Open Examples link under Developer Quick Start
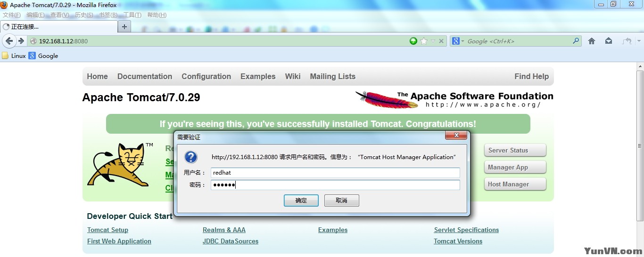Screen dimensions: 644x257 click(333, 230)
